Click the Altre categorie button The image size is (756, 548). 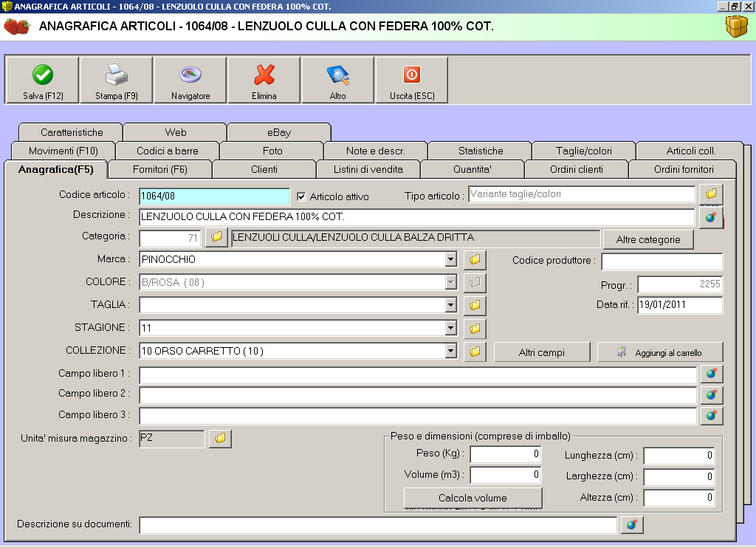[x=648, y=240]
